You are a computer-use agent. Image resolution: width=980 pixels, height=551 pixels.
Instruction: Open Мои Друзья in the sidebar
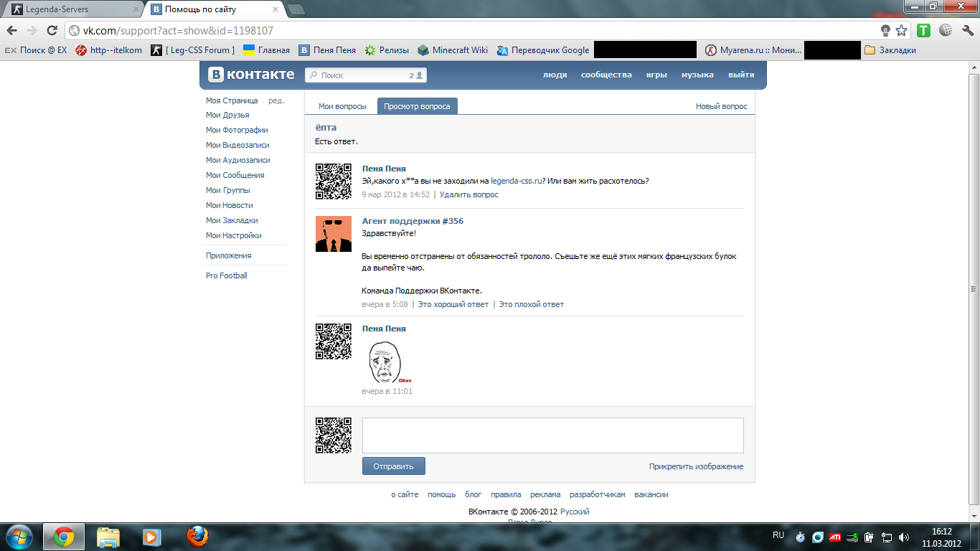[x=227, y=115]
